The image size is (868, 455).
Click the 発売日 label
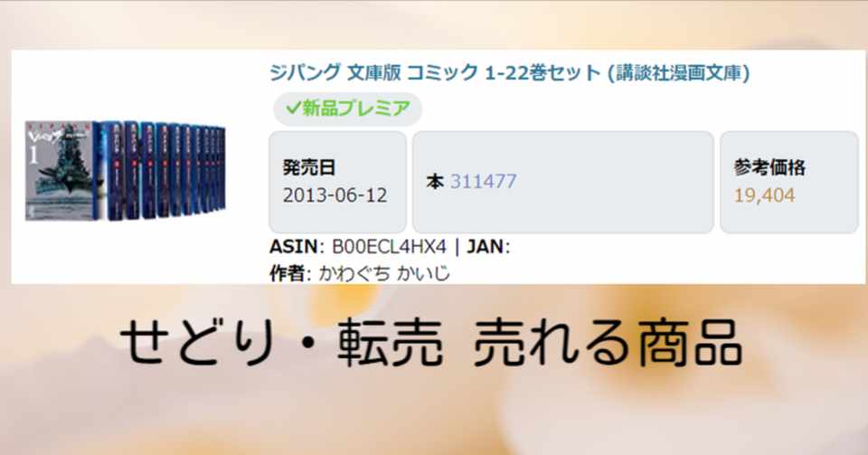pyautogui.click(x=309, y=167)
